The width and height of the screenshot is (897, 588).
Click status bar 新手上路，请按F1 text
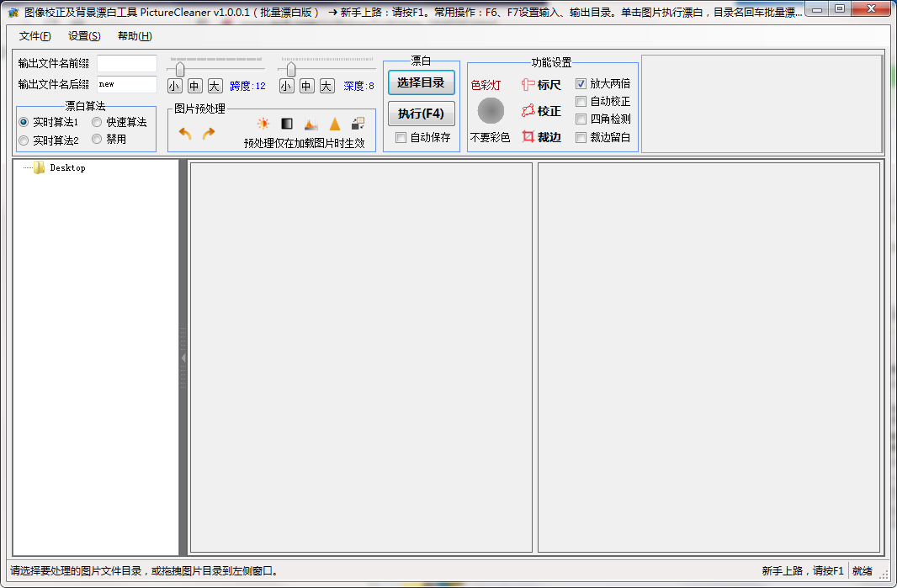tap(803, 571)
